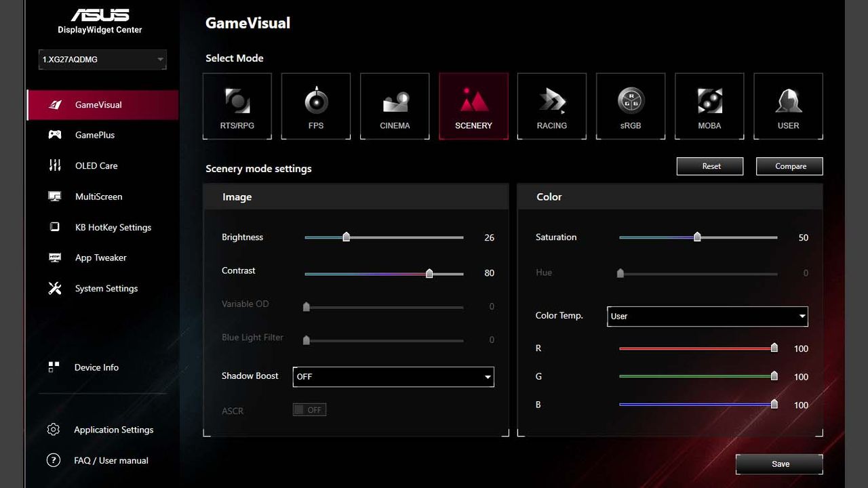Click the Variable OD slider

click(x=384, y=307)
